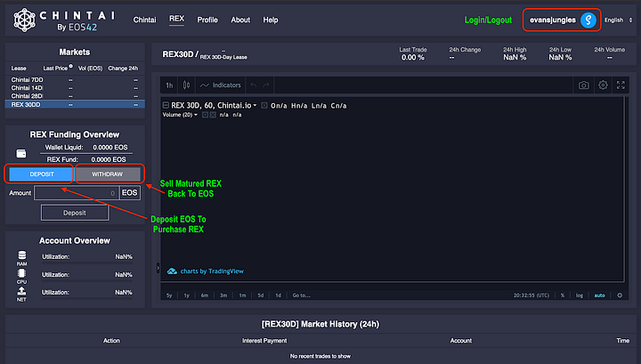The width and height of the screenshot is (641, 364).
Task: Select the DEPOSIT mode toggle
Action: click(42, 174)
